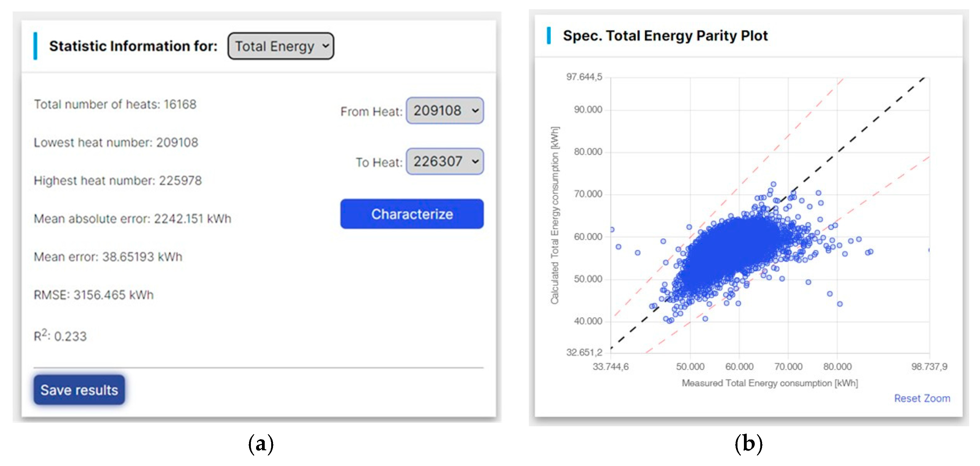This screenshot has width=980, height=466.
Task: Click the Highest heat number 225978 text
Action: 117,180
